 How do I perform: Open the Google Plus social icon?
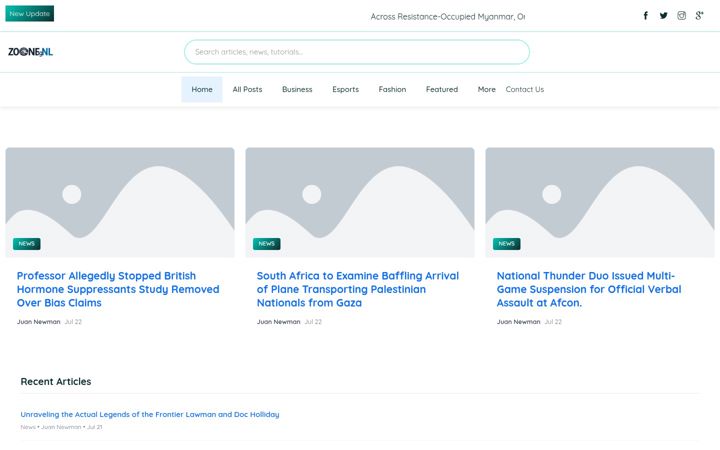click(x=699, y=16)
